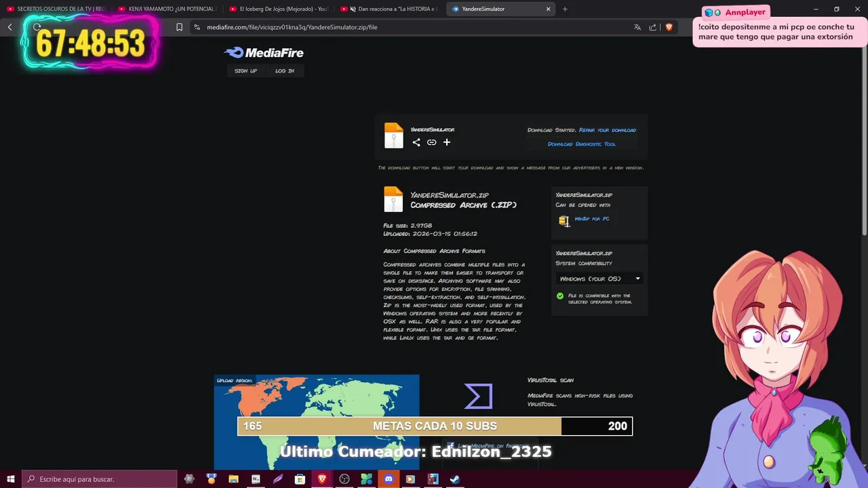
Task: Click the File size 2.97GB text
Action: (408, 226)
